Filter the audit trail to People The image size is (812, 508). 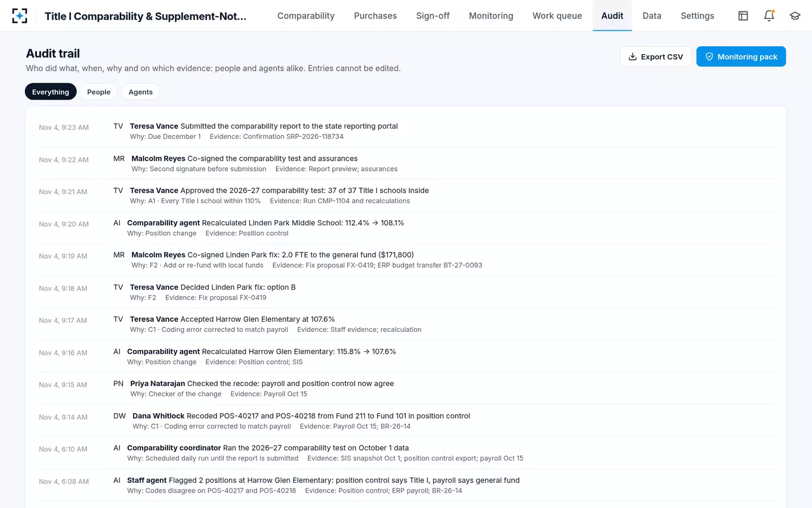(99, 92)
